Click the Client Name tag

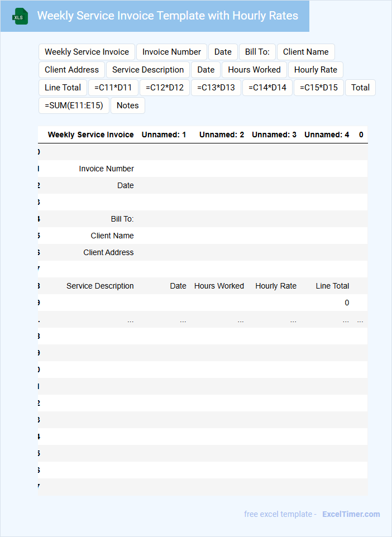pyautogui.click(x=305, y=52)
